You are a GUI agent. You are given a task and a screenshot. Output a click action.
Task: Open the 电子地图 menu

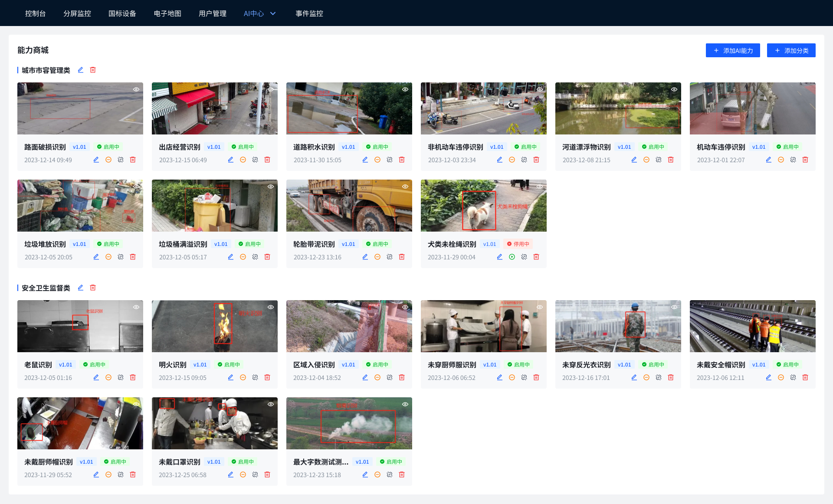point(167,13)
